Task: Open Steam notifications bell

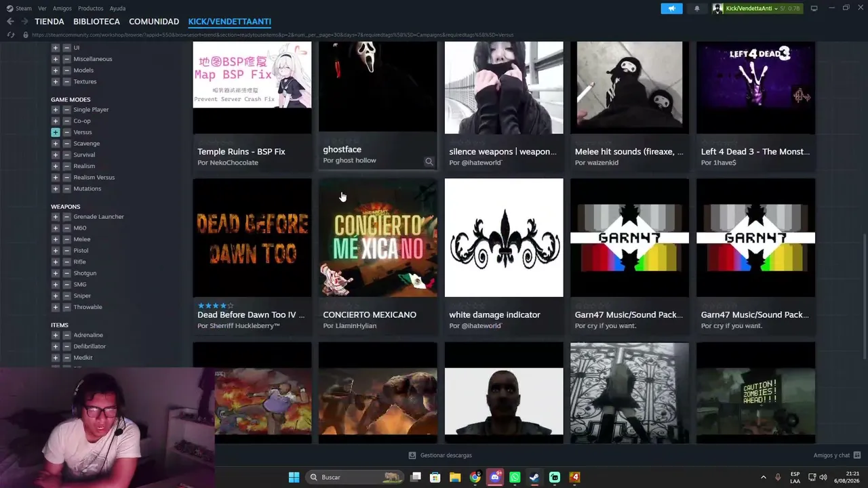Action: tap(696, 8)
